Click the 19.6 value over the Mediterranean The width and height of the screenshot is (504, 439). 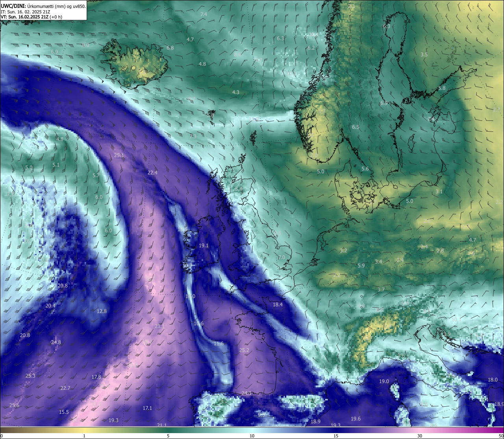(356, 419)
